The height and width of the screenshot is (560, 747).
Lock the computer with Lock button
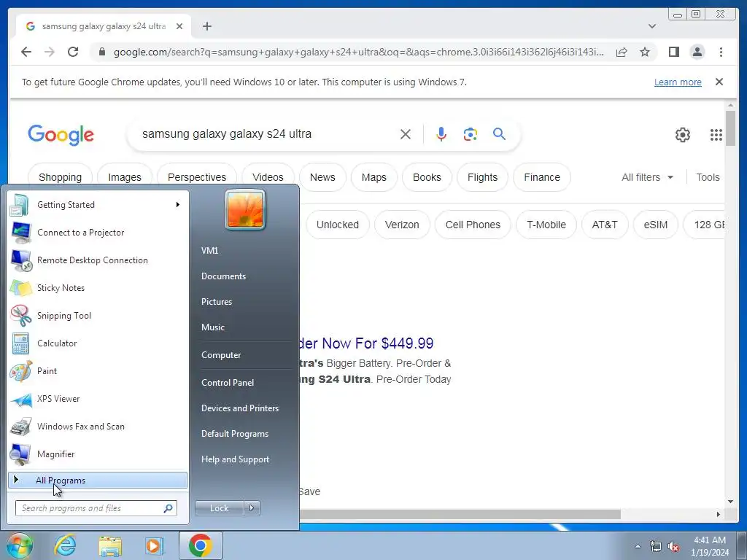[x=219, y=508]
